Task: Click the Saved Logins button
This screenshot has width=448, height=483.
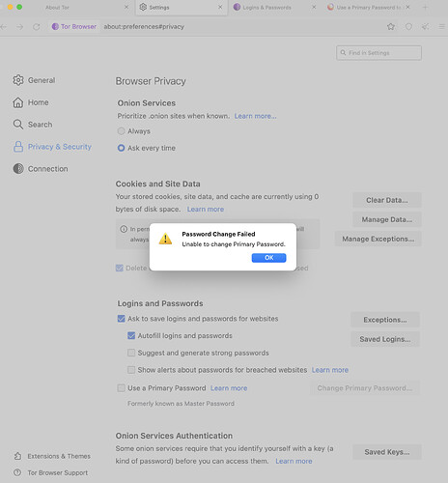Action: coord(385,339)
